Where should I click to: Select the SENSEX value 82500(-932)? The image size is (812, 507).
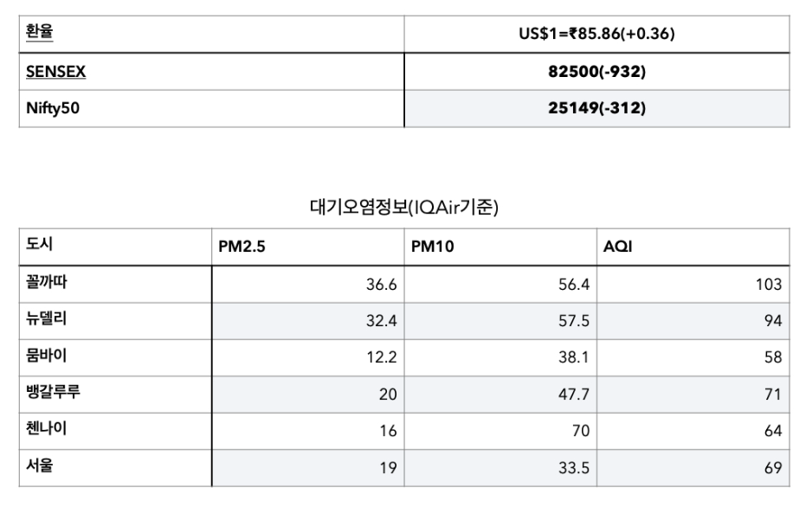[597, 73]
